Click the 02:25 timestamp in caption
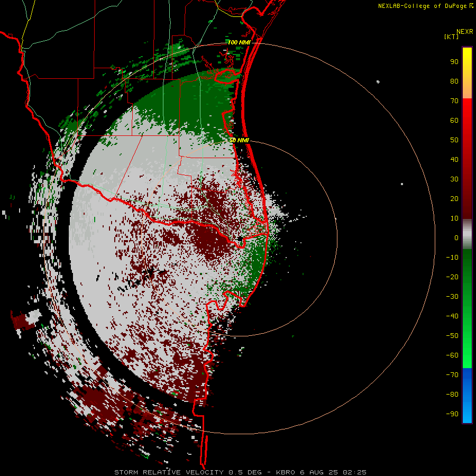The height and width of the screenshot is (476, 476). click(x=354, y=472)
